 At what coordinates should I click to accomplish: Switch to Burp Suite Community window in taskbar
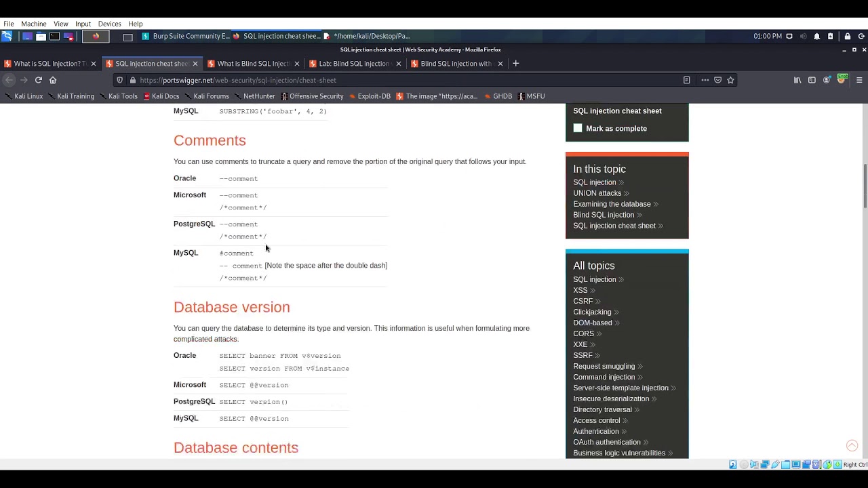(186, 36)
